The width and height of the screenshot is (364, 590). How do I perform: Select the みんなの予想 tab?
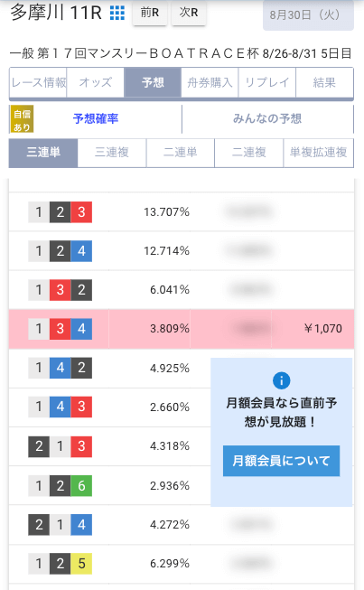267,119
